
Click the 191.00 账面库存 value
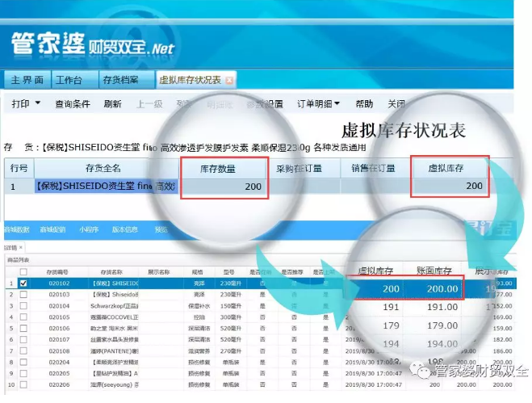pyautogui.click(x=442, y=307)
